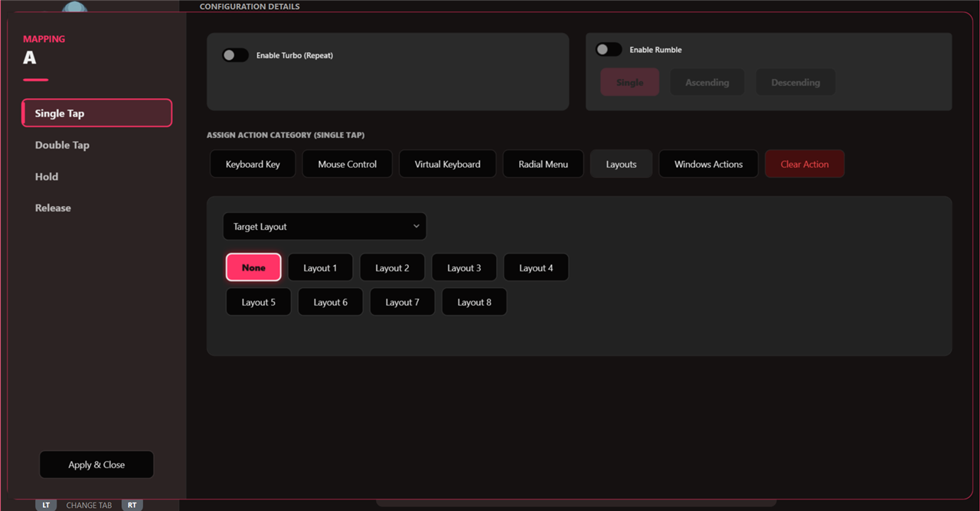The image size is (980, 511).
Task: Choose the Radial Menu action category
Action: click(x=543, y=164)
